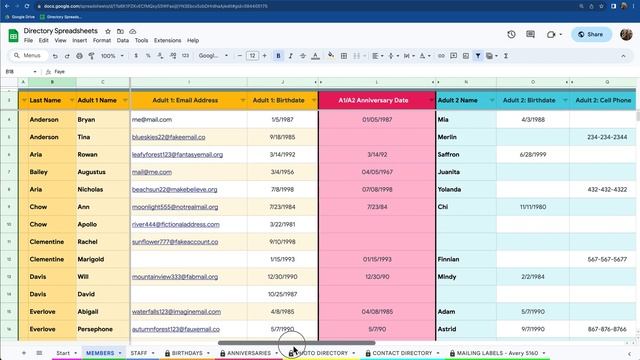640x360 pixels.
Task: Open the Google Sheets home icon
Action: point(13,36)
